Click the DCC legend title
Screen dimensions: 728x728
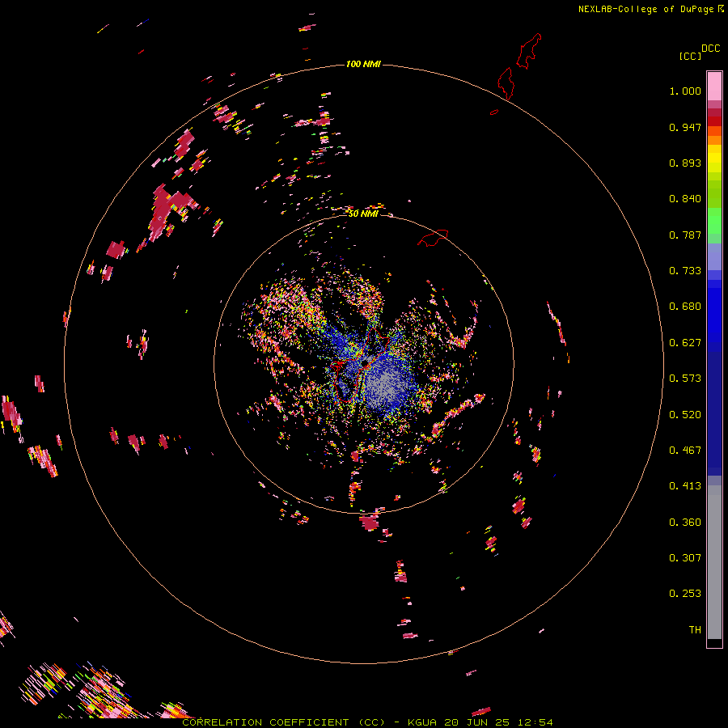(x=710, y=49)
